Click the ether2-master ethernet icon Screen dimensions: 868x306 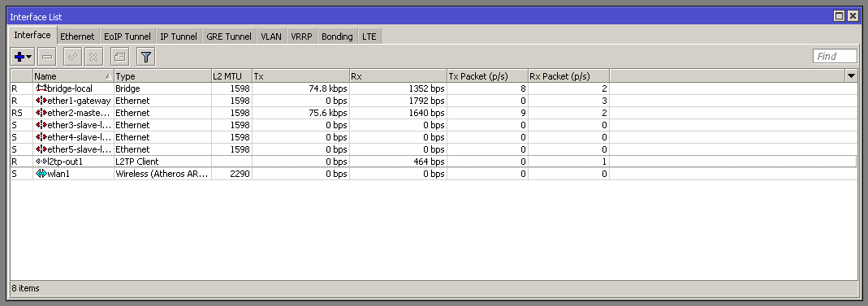coord(41,113)
